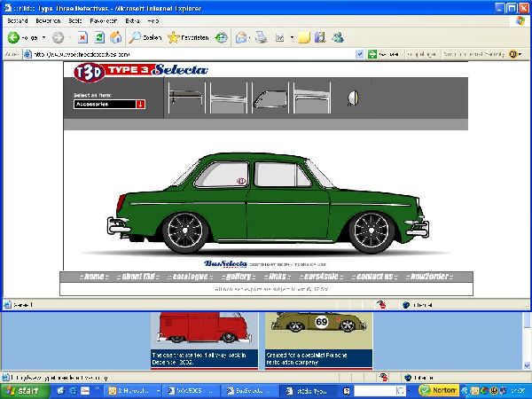Image resolution: width=532 pixels, height=399 pixels.
Task: Open the Back button history dropdown arrow
Action: pos(43,38)
